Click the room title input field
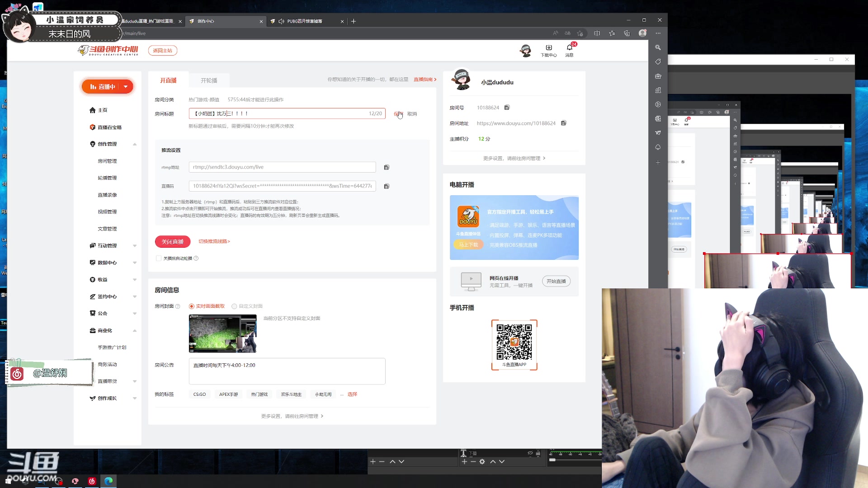Viewport: 868px width, 488px height. click(287, 113)
